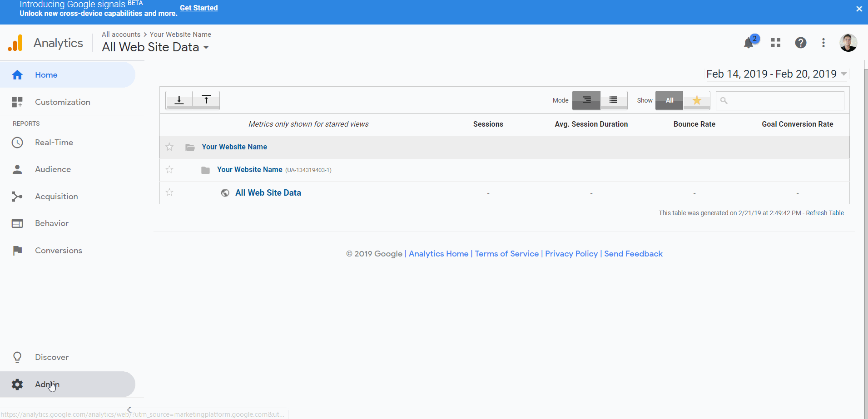Image resolution: width=868 pixels, height=419 pixels.
Task: Open the Help question mark icon
Action: tap(801, 43)
